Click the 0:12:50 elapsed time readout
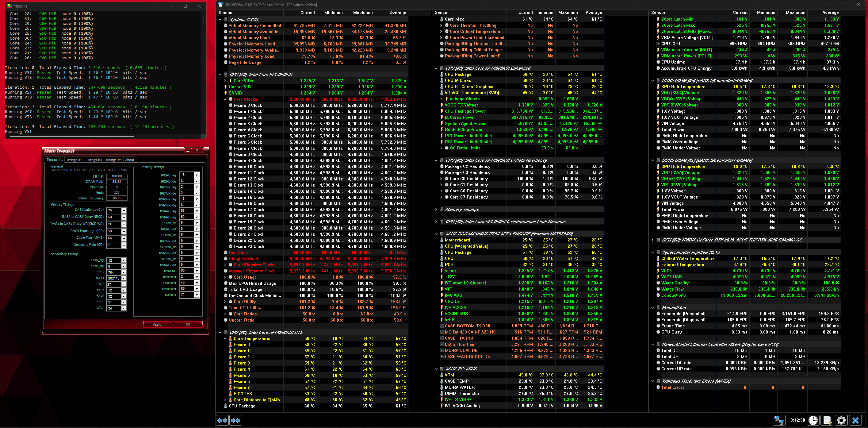The height and width of the screenshot is (428, 868). tap(797, 420)
